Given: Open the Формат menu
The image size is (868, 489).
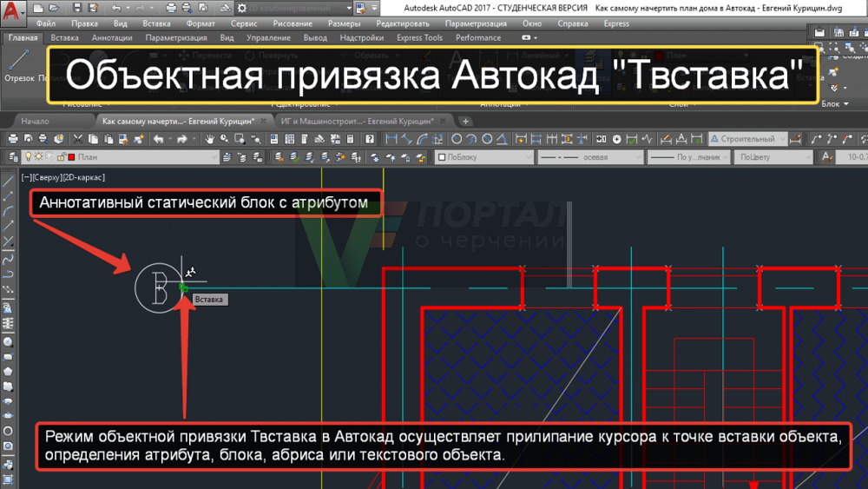Looking at the screenshot, I should [x=201, y=23].
